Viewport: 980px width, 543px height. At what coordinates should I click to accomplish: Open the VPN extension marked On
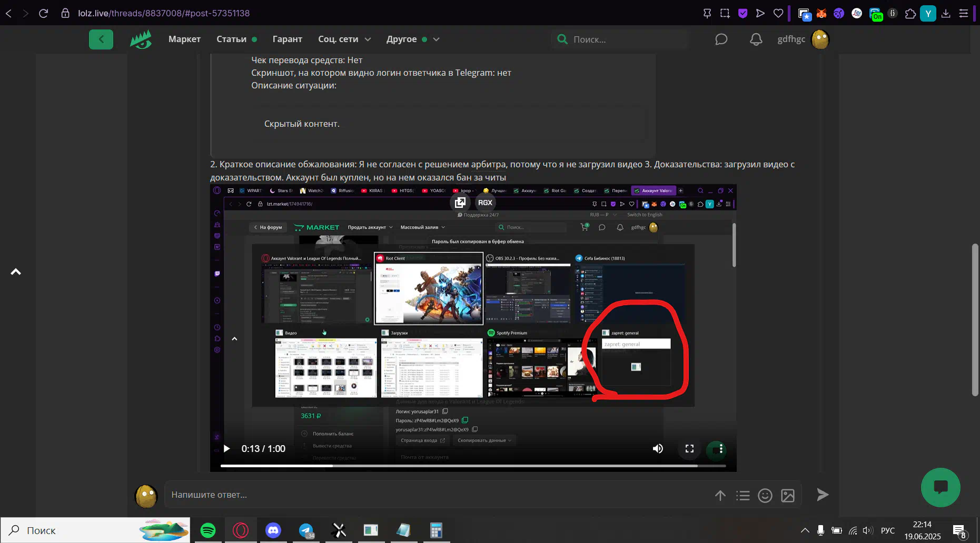pos(876,15)
